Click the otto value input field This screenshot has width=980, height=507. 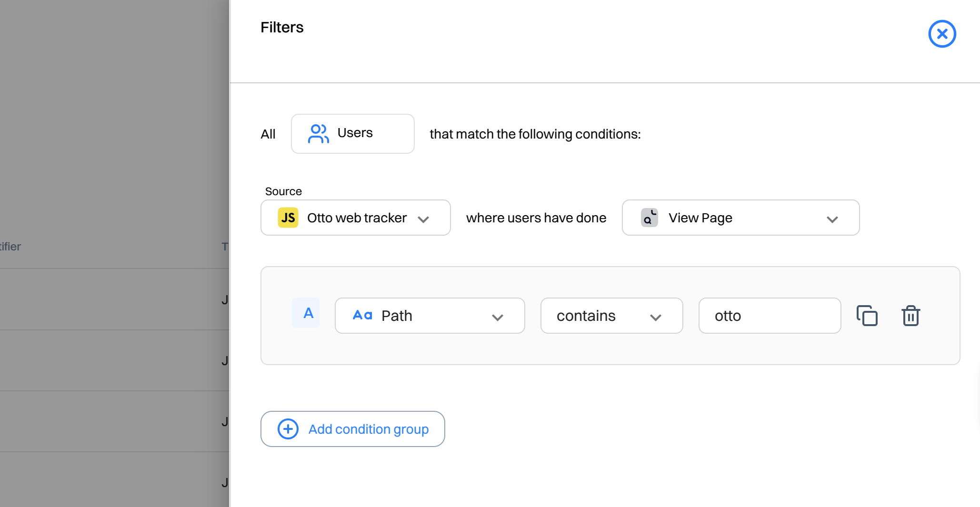pos(770,316)
